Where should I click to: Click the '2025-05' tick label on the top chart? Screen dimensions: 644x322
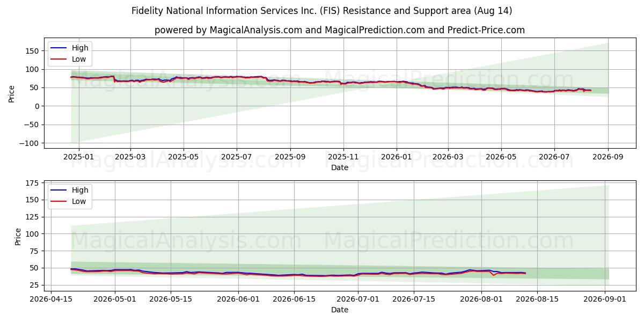[184, 157]
